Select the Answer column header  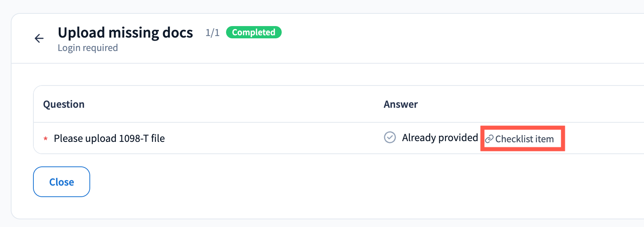pos(401,104)
